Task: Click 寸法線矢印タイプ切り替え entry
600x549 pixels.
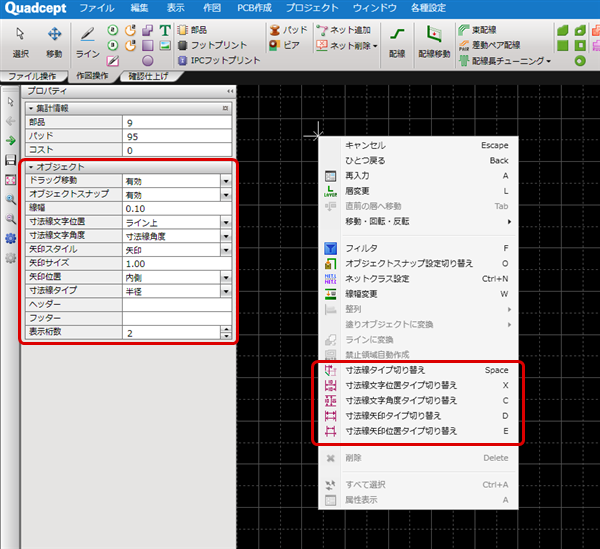Action: (x=418, y=416)
